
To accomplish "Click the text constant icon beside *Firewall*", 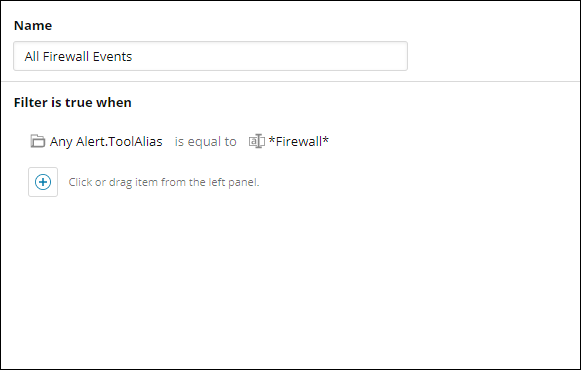I will coord(257,141).
